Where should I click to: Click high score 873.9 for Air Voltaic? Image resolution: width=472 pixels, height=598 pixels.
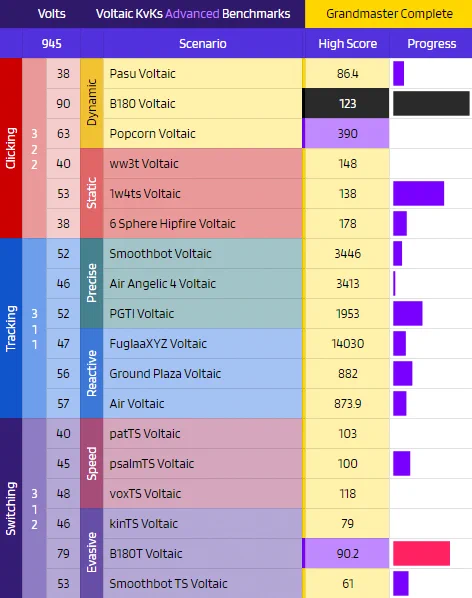pos(347,403)
